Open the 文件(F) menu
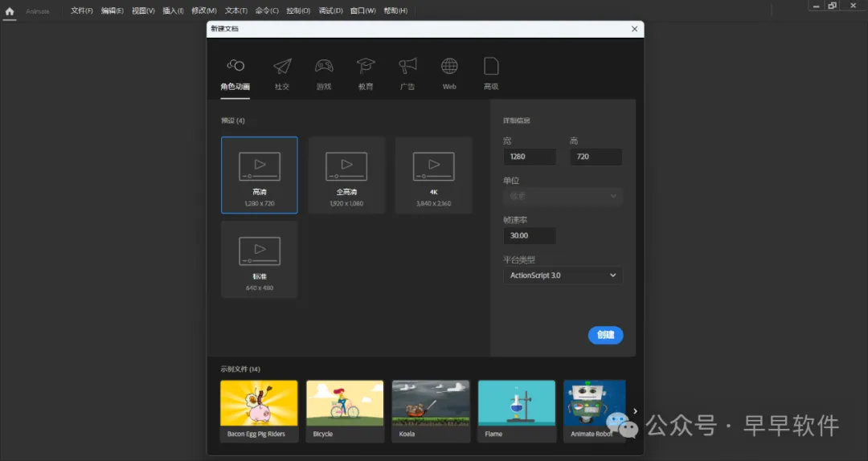Image resolution: width=868 pixels, height=461 pixels. click(x=81, y=10)
